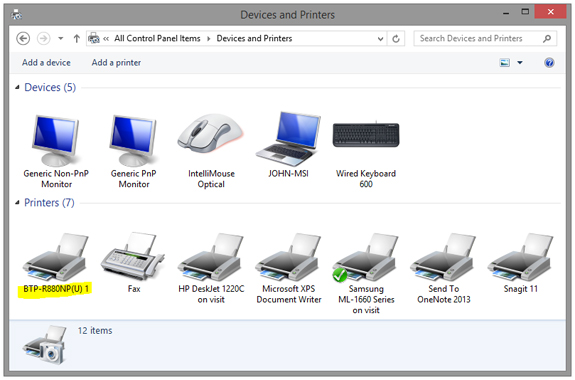Click the control panel icon in address bar

tap(94, 38)
